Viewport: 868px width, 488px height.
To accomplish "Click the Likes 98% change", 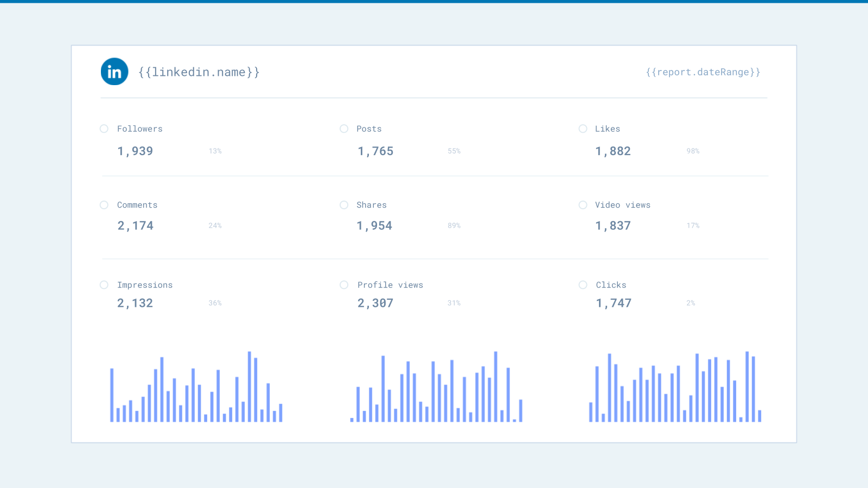I will 693,151.
